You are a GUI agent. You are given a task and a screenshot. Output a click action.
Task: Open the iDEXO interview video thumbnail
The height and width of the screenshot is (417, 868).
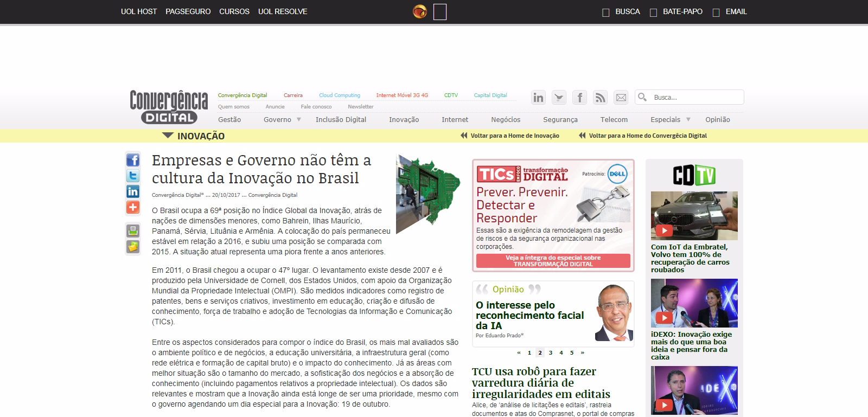coord(694,303)
